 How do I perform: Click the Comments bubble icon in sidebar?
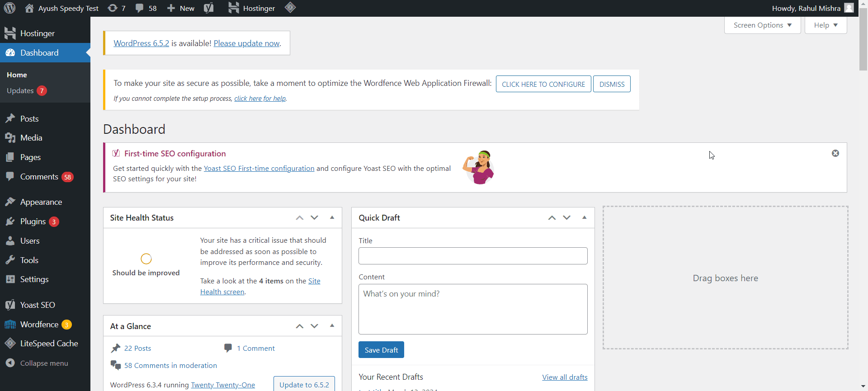10,177
